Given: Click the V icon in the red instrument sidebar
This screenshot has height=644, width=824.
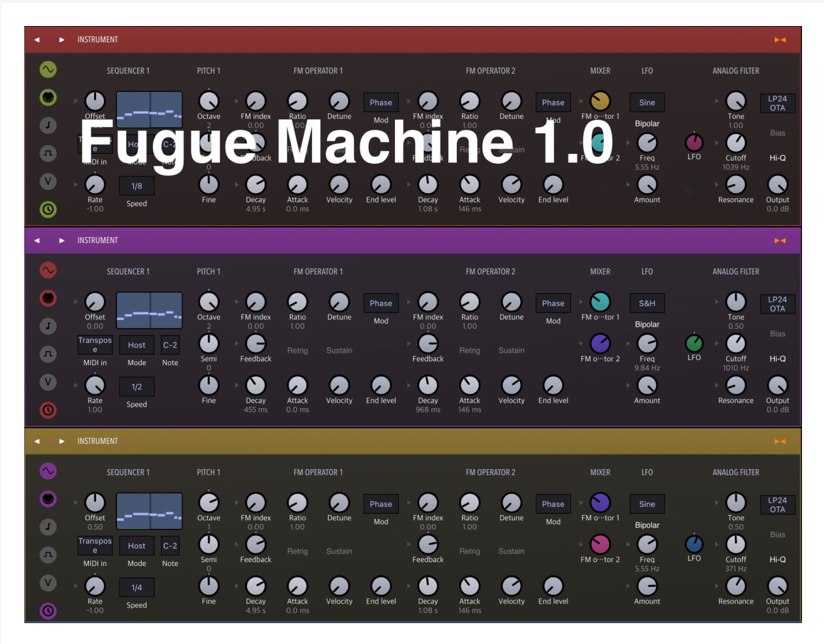Looking at the screenshot, I should point(48,181).
